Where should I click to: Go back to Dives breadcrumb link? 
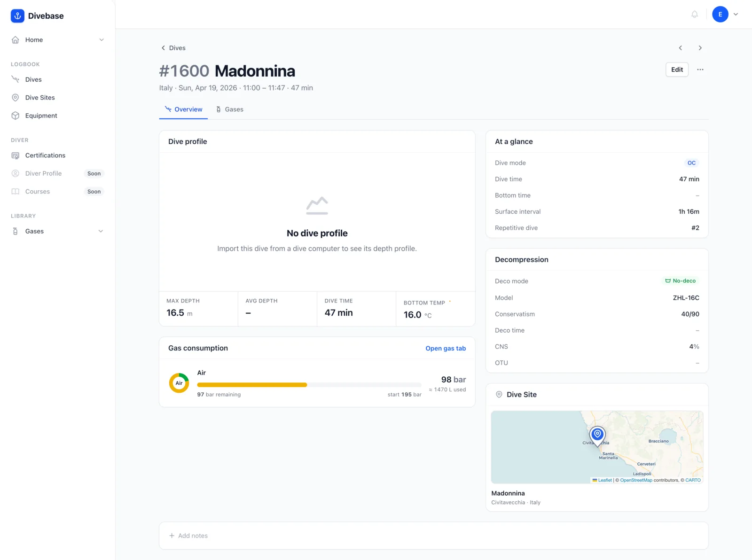coord(173,48)
